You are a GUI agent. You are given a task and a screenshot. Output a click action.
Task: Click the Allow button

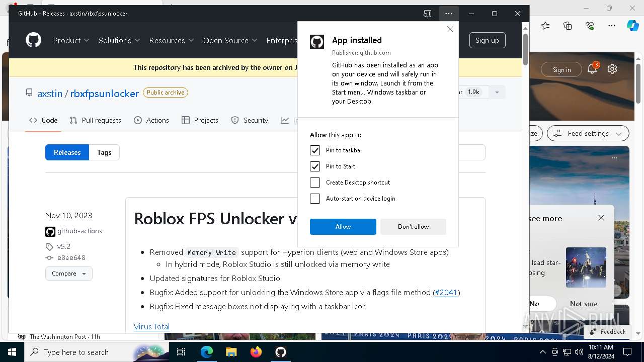(343, 227)
